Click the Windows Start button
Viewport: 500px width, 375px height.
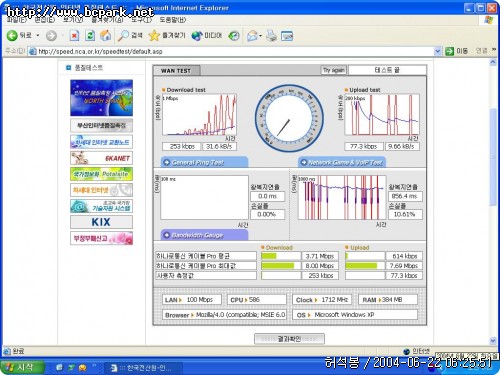tap(22, 367)
